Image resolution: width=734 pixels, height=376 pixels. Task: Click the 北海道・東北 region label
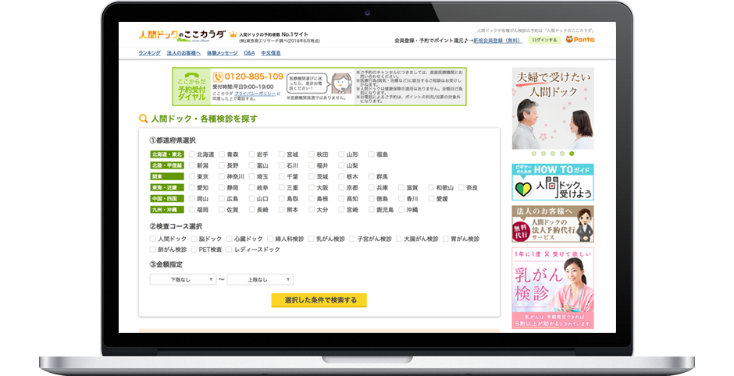(x=167, y=154)
